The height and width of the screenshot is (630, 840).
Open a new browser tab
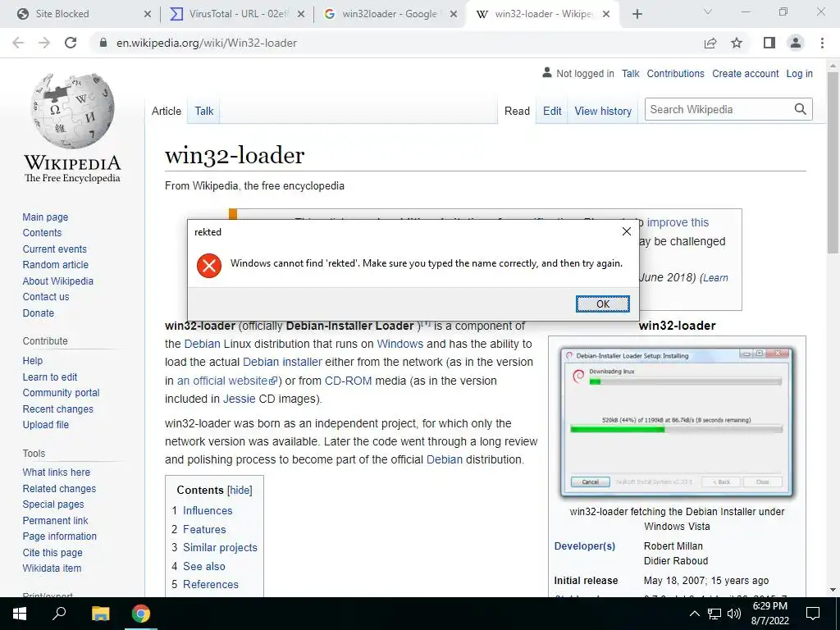pyautogui.click(x=637, y=14)
